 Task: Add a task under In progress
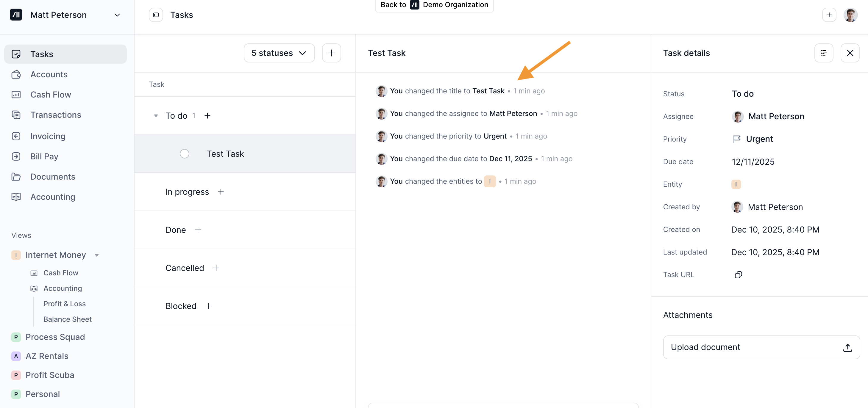[x=221, y=192]
